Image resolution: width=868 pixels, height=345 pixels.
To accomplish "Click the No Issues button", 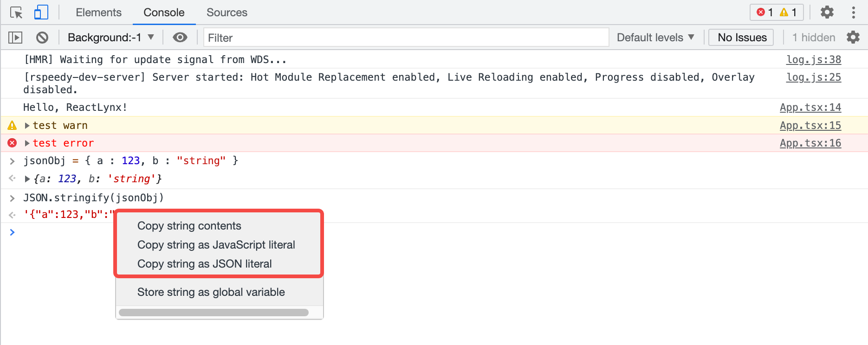I will click(x=741, y=38).
